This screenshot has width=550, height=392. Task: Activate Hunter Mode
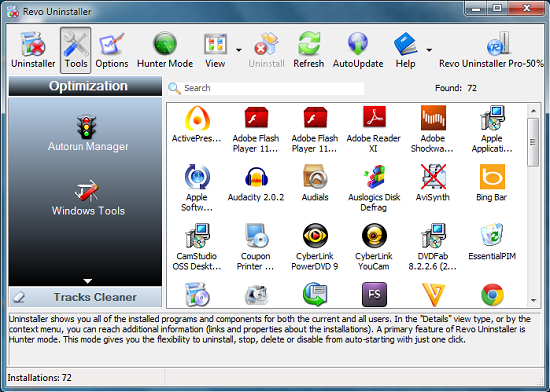pos(165,50)
